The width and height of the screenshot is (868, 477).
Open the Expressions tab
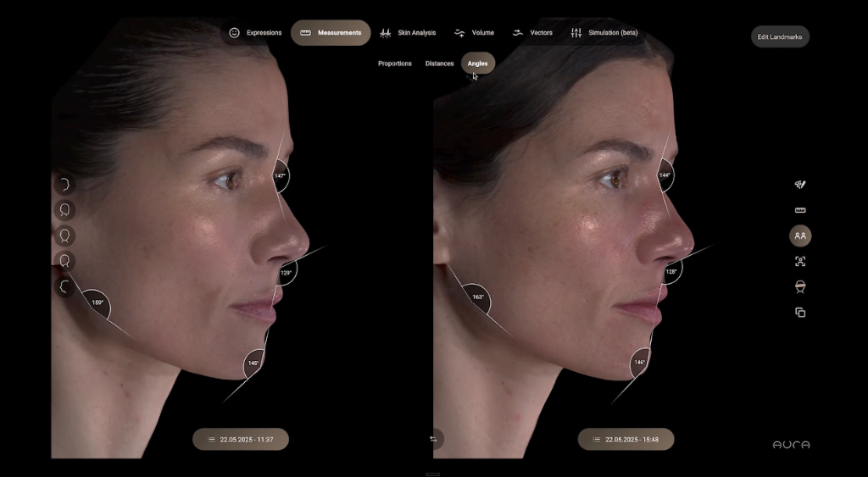pyautogui.click(x=255, y=33)
